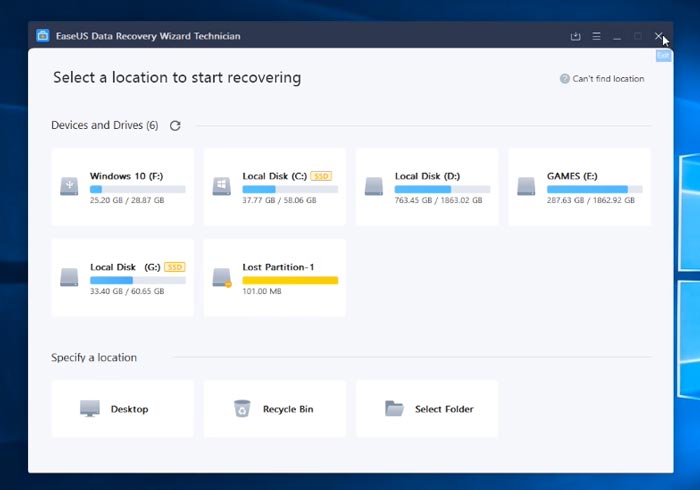700x490 pixels.
Task: Choose Select Folder location option
Action: pos(427,409)
